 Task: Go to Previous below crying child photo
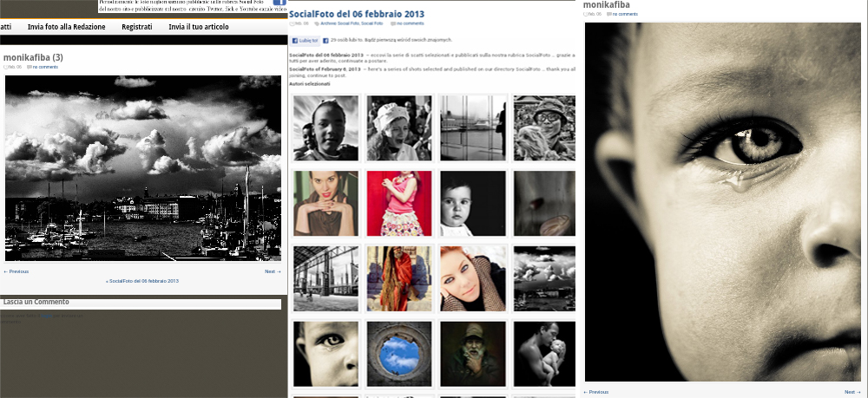coord(596,392)
